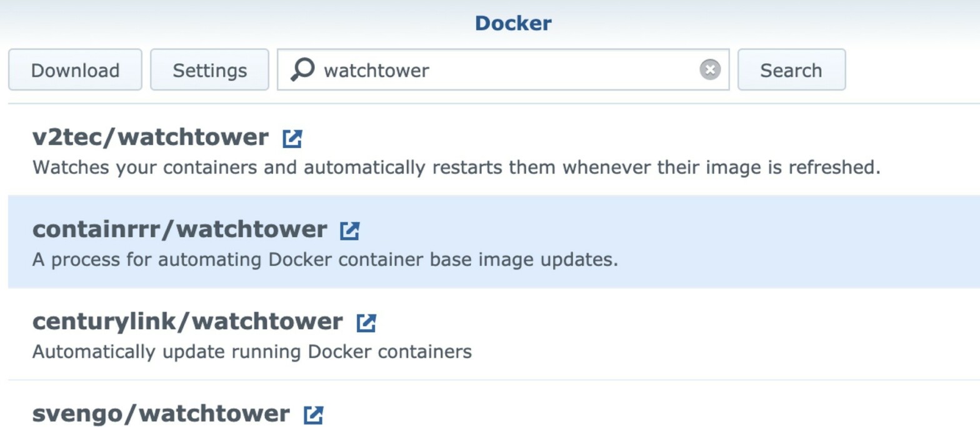Open the Settings button
The height and width of the screenshot is (427, 980).
coord(209,70)
